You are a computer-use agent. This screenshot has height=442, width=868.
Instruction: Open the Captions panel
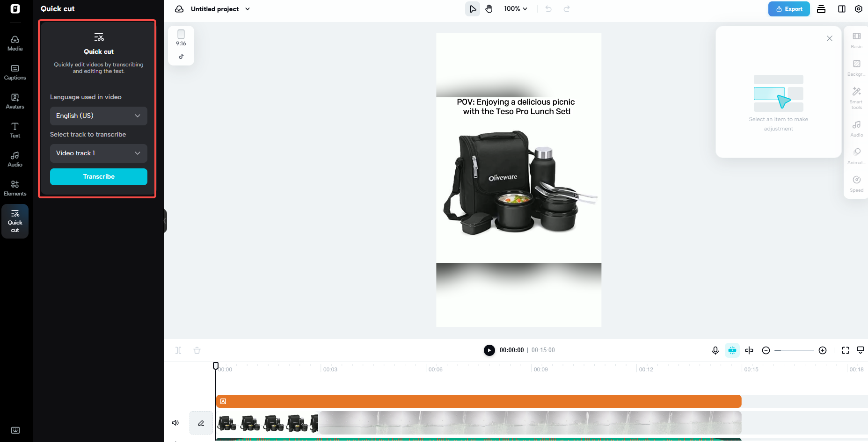(15, 72)
